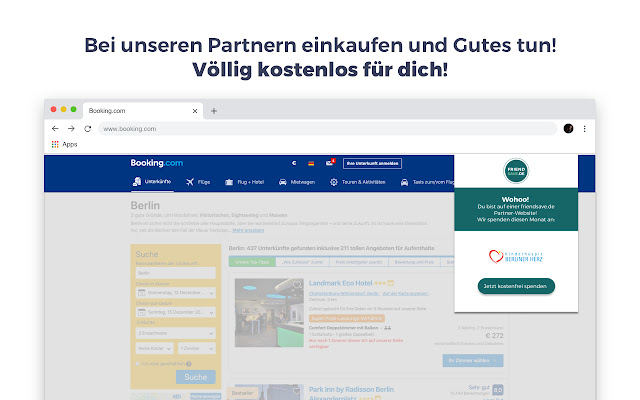Click Ihre Unterkunft anmelden button
Screen dimensions: 640x400
pyautogui.click(x=372, y=163)
